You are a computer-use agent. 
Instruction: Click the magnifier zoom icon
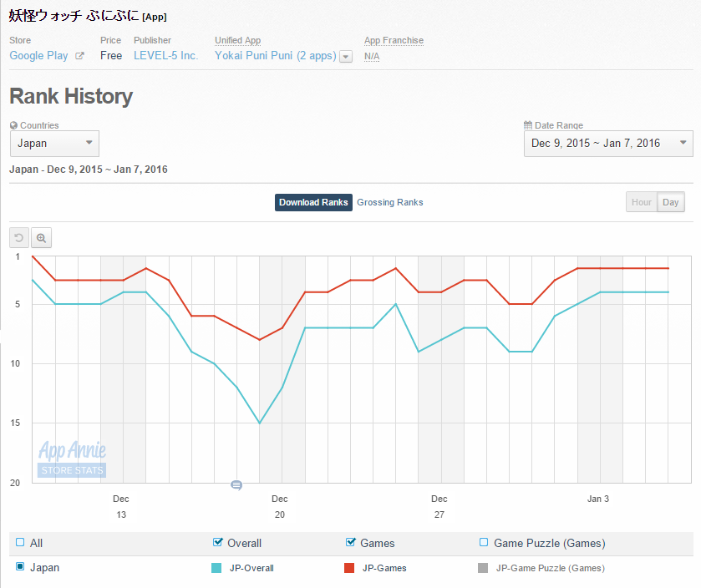point(42,238)
